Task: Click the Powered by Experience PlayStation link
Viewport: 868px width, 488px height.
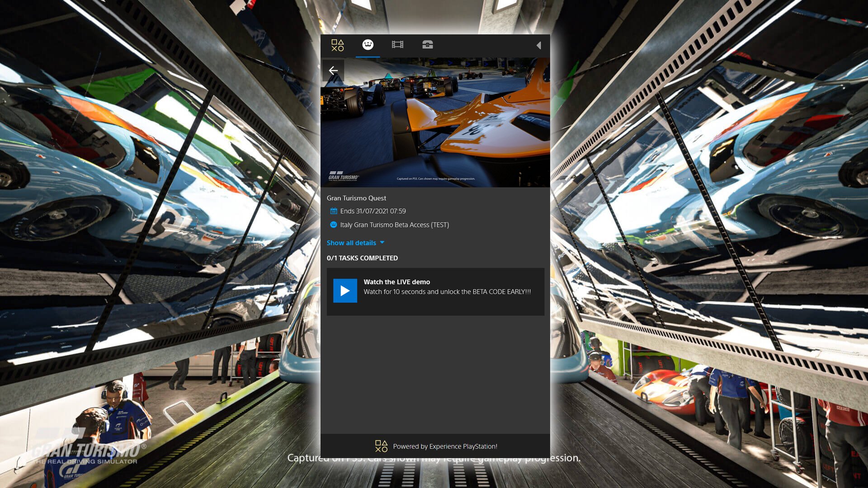Action: point(435,446)
